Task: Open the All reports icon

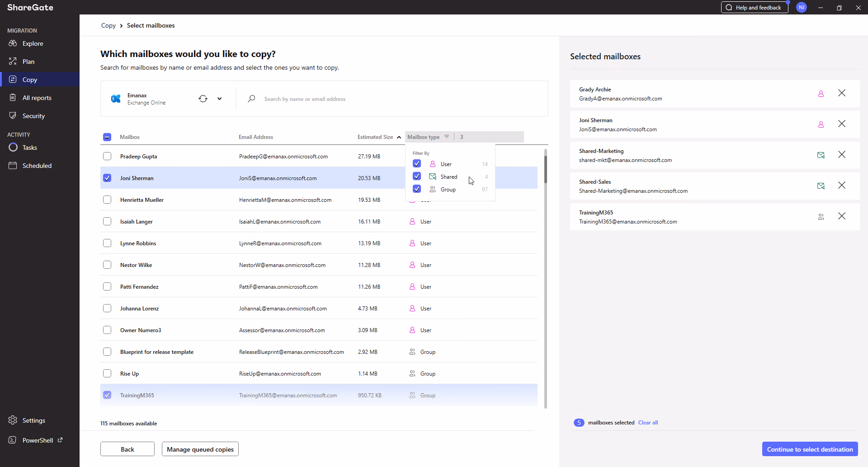Action: click(x=13, y=97)
